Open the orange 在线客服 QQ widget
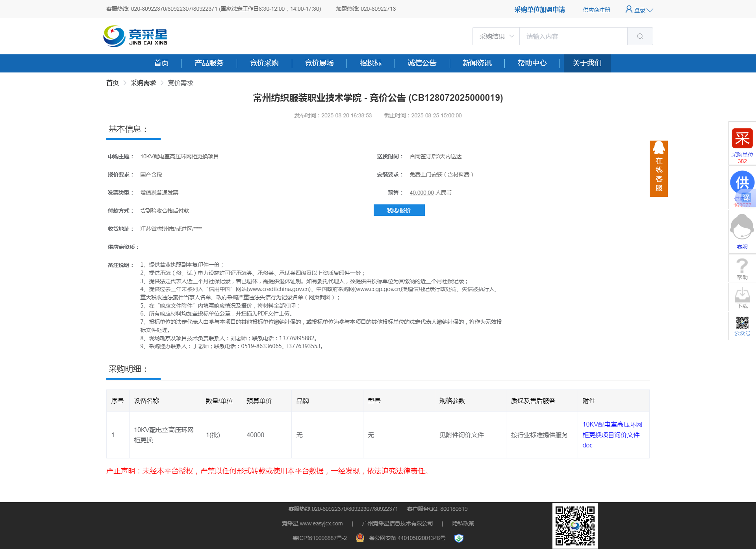The width and height of the screenshot is (756, 549). point(658,169)
